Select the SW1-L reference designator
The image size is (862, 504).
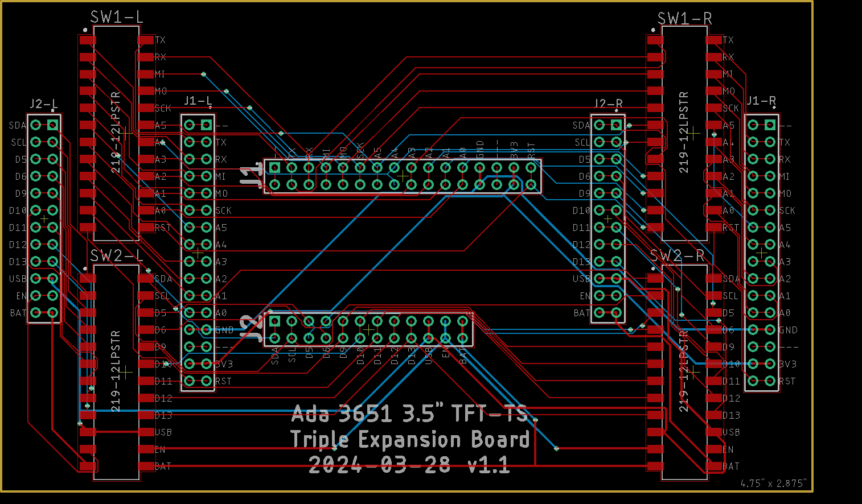[117, 17]
